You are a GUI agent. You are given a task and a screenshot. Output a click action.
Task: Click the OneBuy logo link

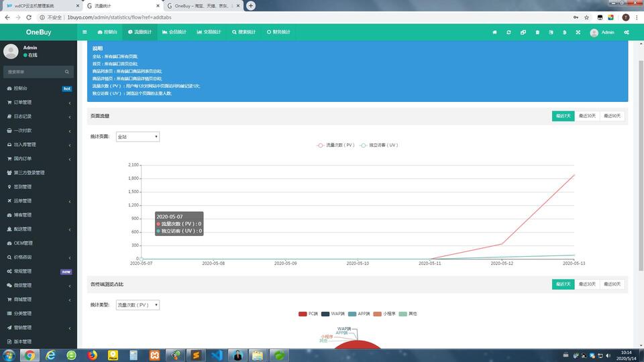click(x=38, y=32)
